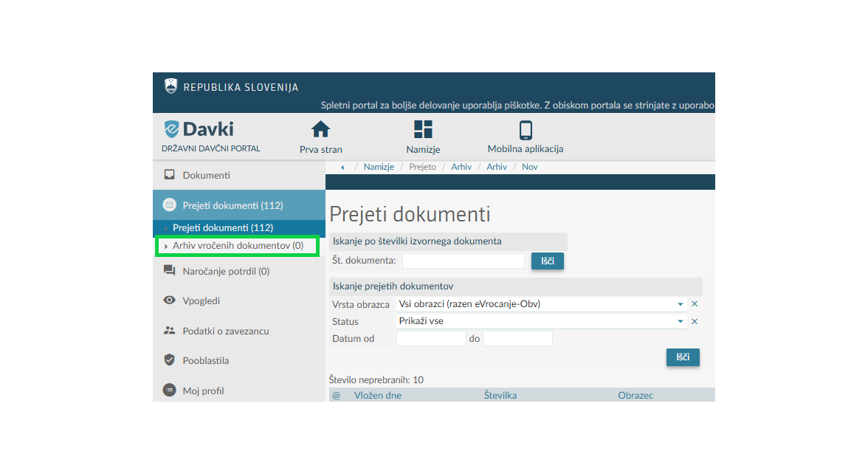Click the Prejeto breadcrumb text
This screenshot has width=868, height=474.
(x=422, y=167)
